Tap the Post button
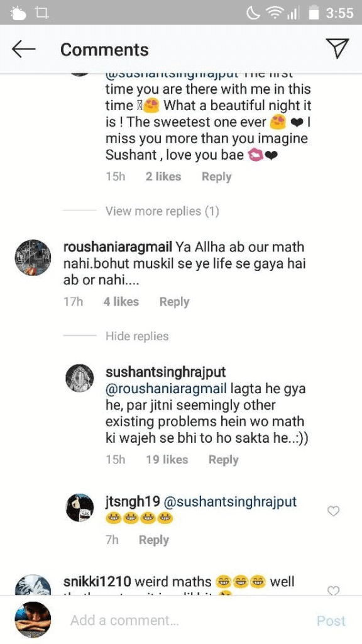Viewport: 362px width, 644px height. tap(331, 621)
